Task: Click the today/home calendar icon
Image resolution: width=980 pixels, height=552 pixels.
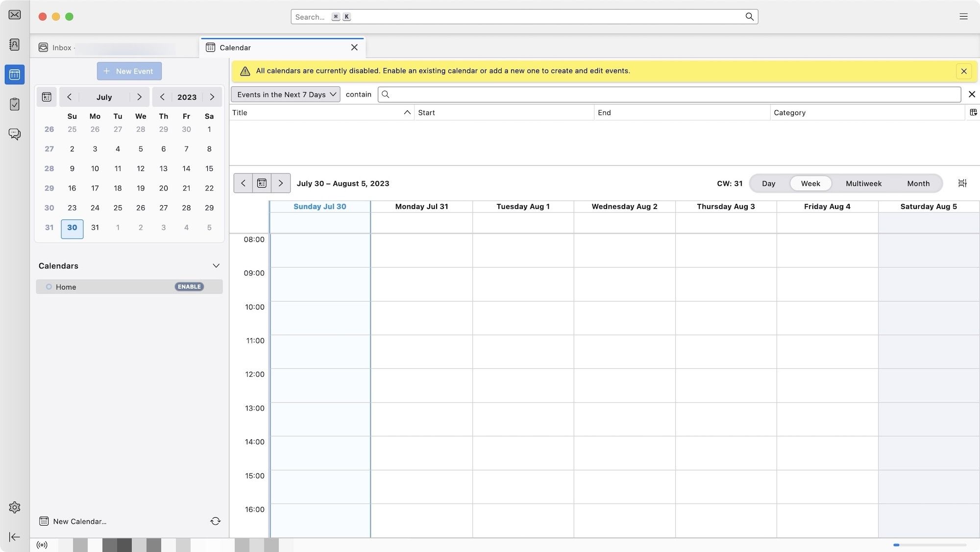Action: coord(262,182)
